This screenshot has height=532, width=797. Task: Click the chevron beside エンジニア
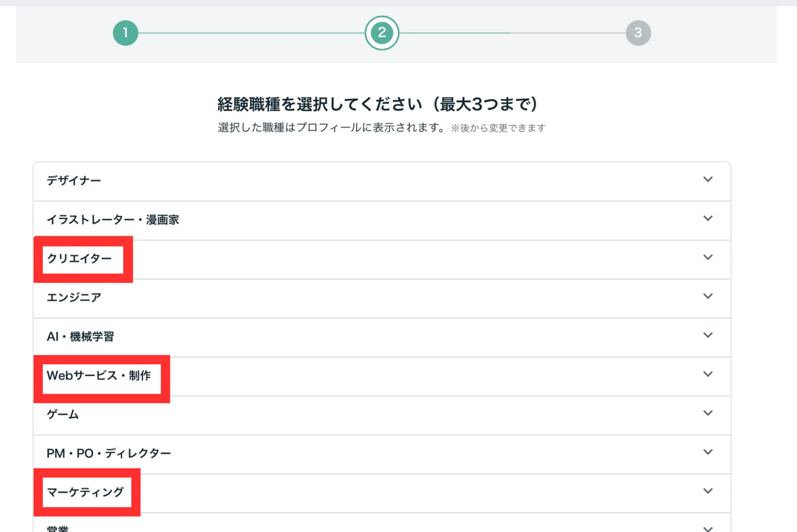click(708, 296)
